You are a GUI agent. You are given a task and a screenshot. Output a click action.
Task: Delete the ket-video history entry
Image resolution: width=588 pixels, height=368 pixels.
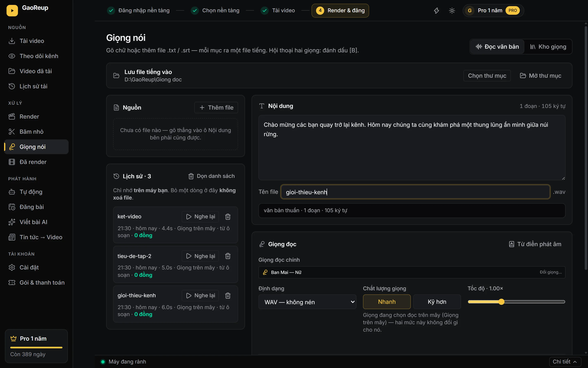(x=228, y=217)
